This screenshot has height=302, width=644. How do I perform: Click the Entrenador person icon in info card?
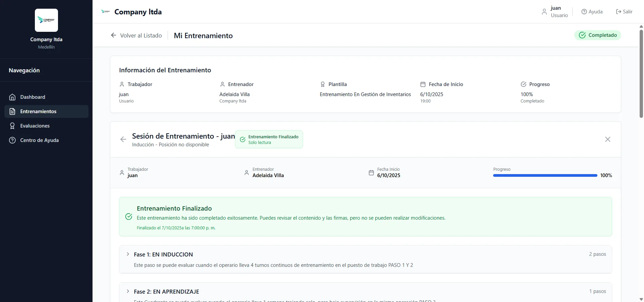(222, 84)
